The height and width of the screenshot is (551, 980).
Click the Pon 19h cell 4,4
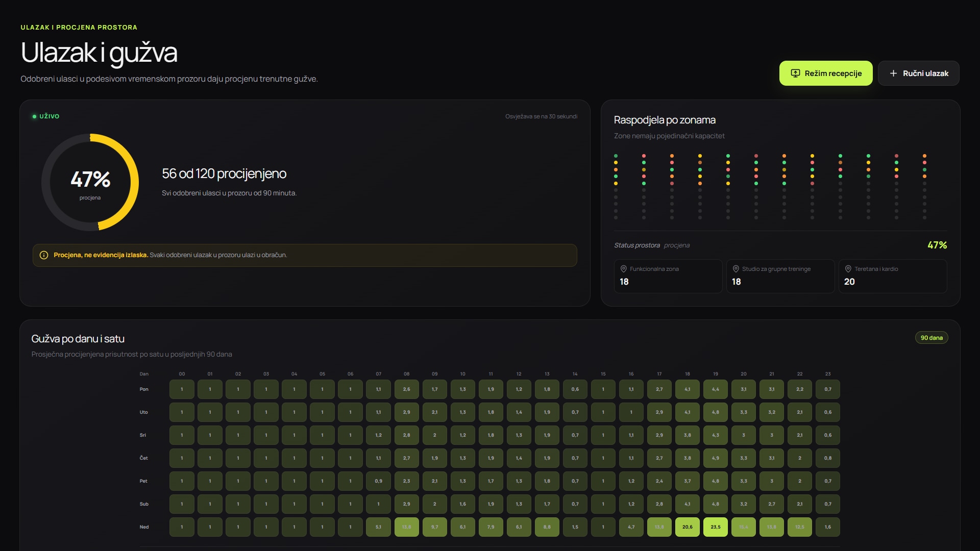tap(716, 389)
